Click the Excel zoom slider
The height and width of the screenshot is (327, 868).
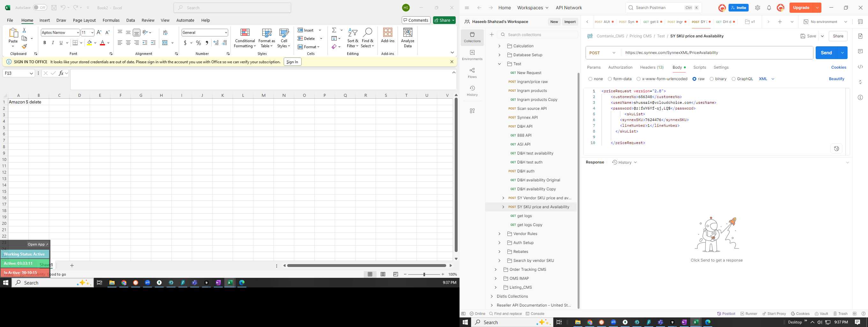pyautogui.click(x=424, y=274)
